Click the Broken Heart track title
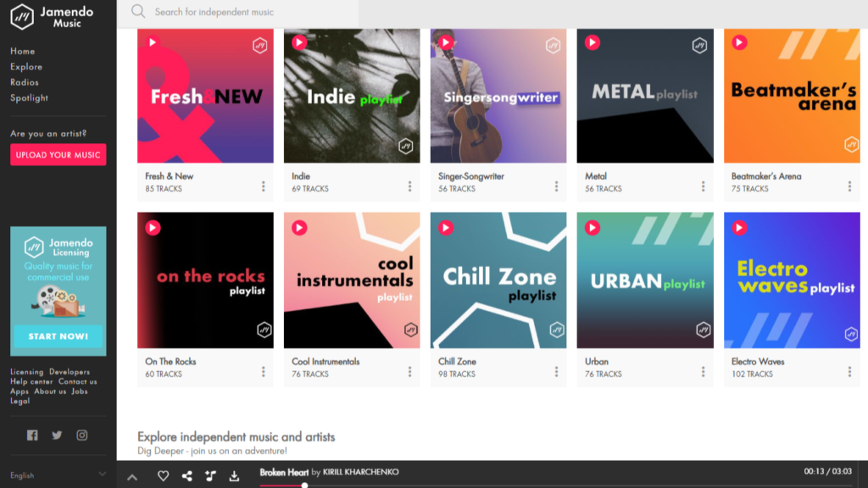868x488 pixels. 284,472
